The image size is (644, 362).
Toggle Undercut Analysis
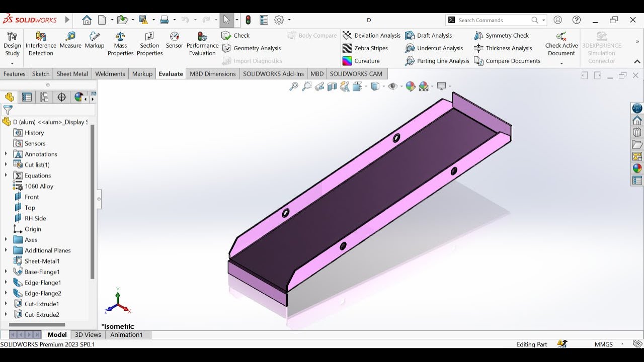[x=434, y=48]
